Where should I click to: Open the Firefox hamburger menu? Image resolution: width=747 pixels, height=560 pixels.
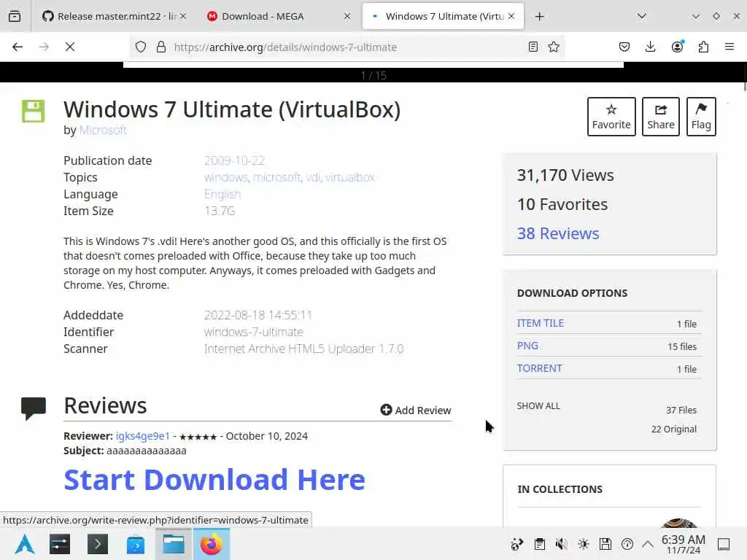coord(729,47)
